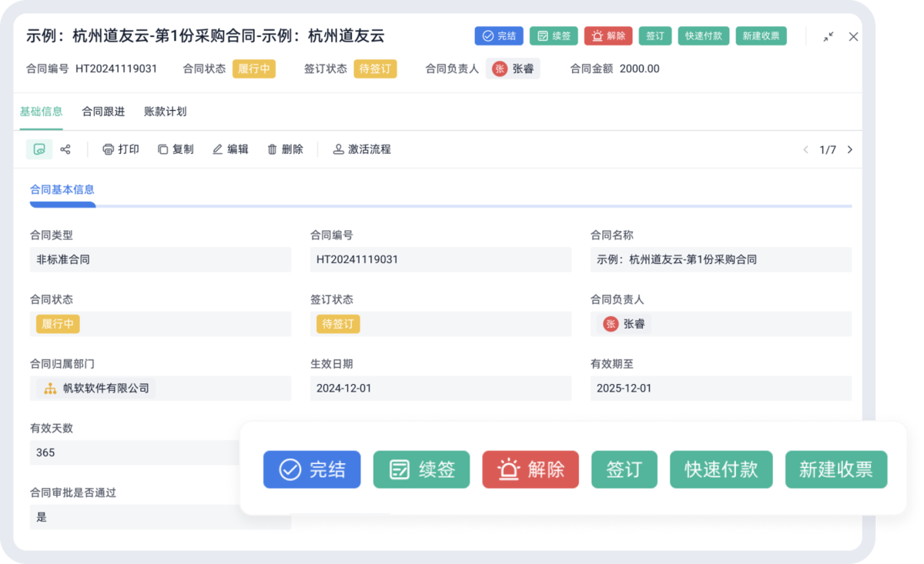The height and width of the screenshot is (564, 924).
Task: Go to previous record arrow
Action: (x=805, y=150)
